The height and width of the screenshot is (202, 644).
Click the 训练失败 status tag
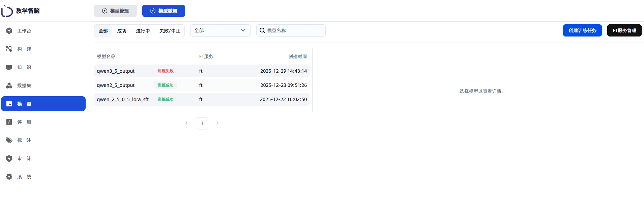point(166,71)
